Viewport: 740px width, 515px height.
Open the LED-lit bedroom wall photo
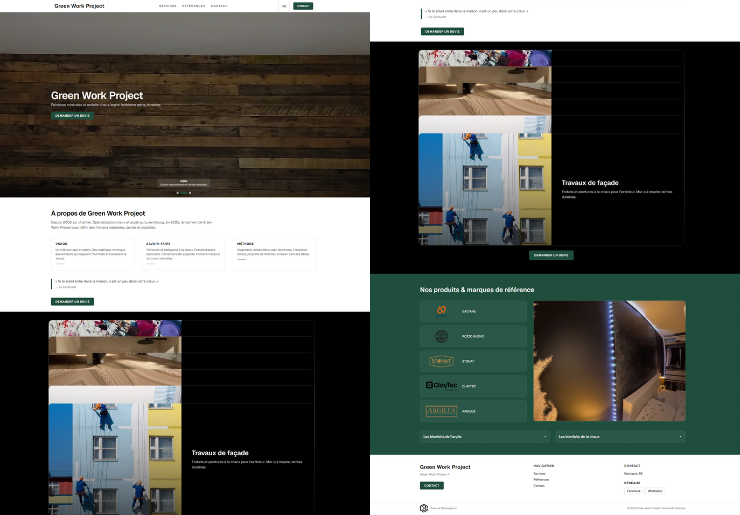[x=609, y=361]
